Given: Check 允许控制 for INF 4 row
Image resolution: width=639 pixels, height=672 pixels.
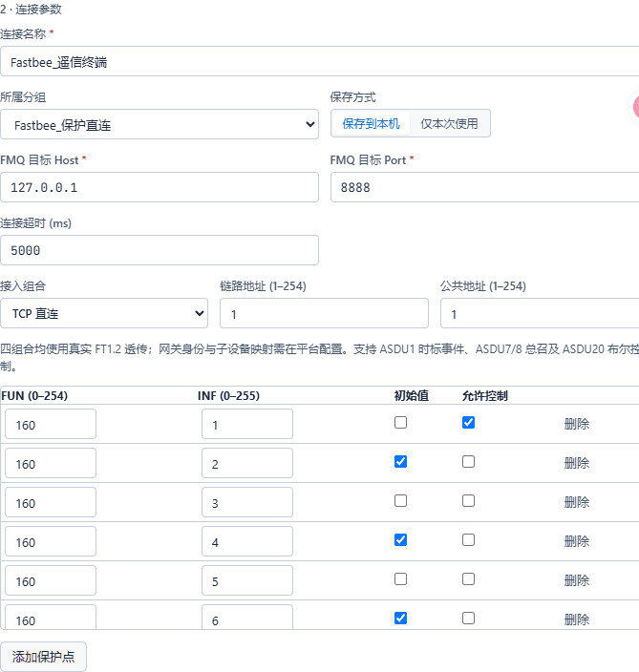Looking at the screenshot, I should click(x=468, y=540).
